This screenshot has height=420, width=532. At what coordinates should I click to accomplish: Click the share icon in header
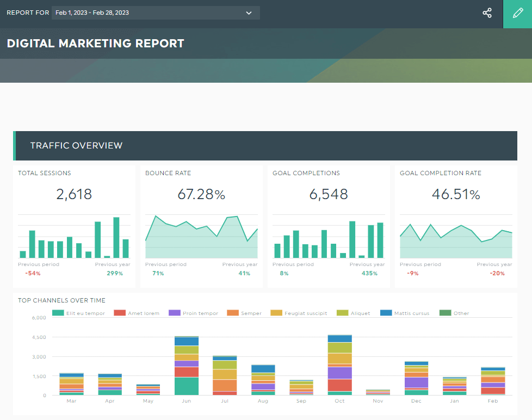487,13
